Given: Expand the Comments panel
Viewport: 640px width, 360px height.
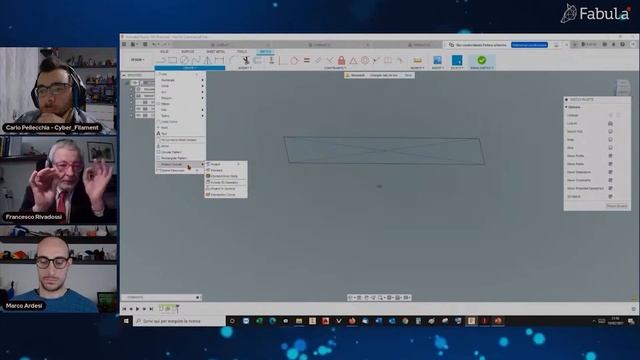Looking at the screenshot, I should (x=197, y=298).
